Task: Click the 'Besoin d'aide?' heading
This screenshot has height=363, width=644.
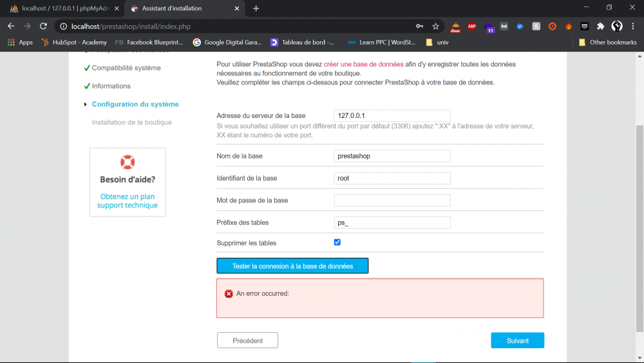Action: 128,179
